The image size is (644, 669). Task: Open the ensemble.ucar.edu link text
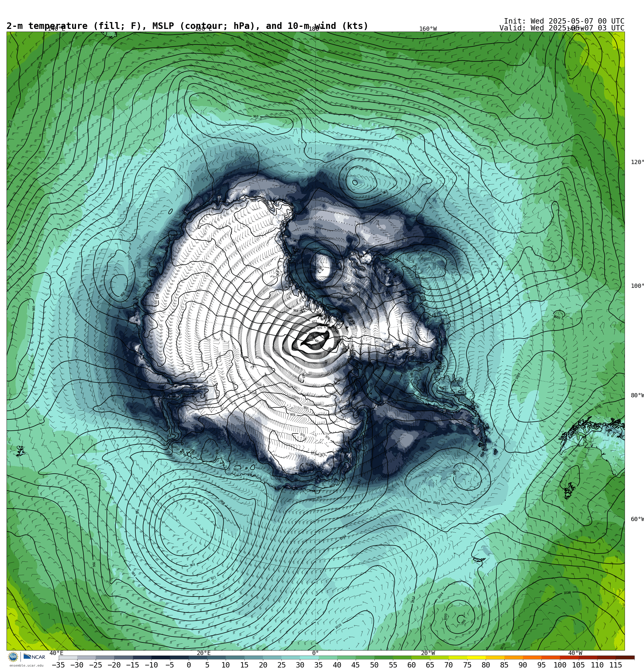[26, 665]
